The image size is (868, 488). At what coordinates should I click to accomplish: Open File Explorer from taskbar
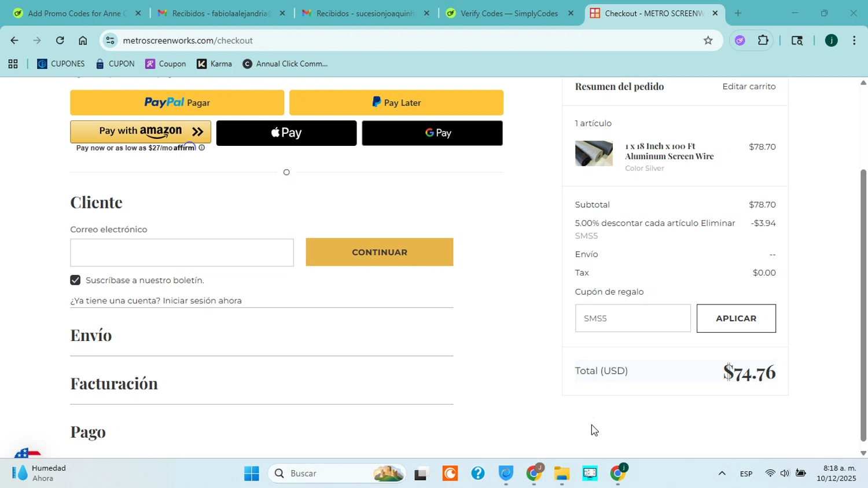(x=562, y=474)
